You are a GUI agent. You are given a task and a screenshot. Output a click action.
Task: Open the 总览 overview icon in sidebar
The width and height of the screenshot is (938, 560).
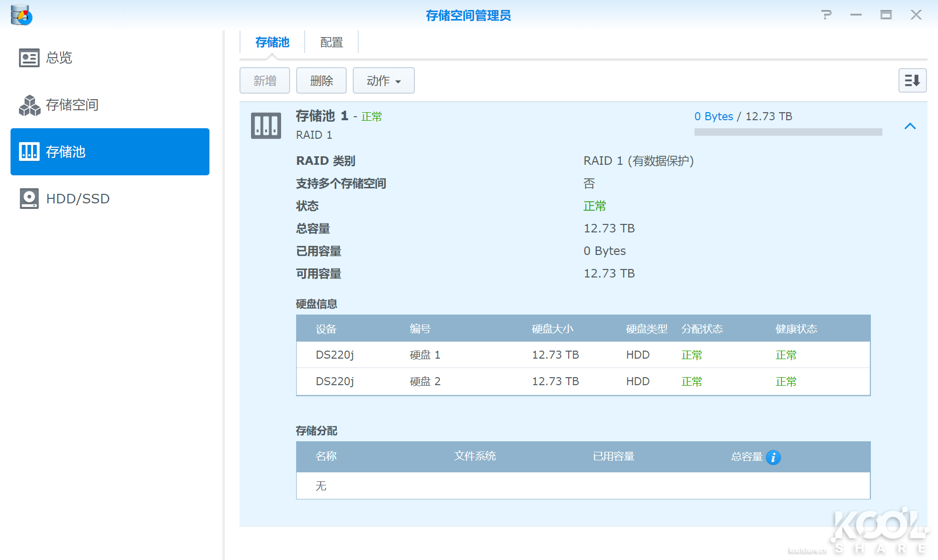[29, 58]
